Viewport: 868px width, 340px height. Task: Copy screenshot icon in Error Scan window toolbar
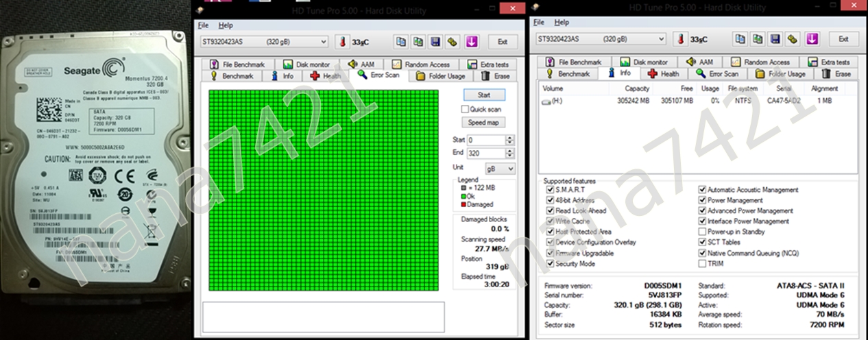pyautogui.click(x=418, y=42)
